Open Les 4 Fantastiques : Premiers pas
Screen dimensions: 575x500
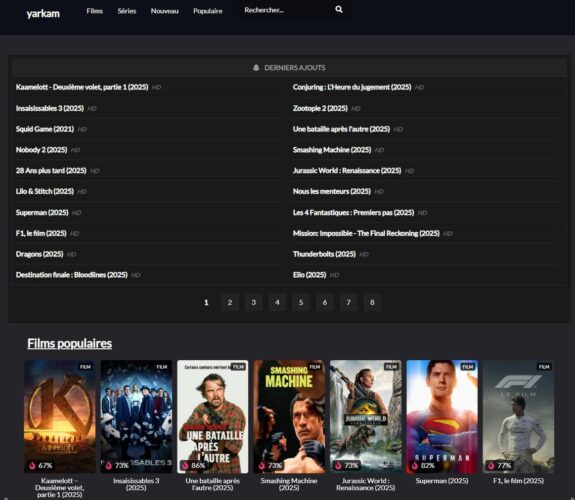coord(354,212)
